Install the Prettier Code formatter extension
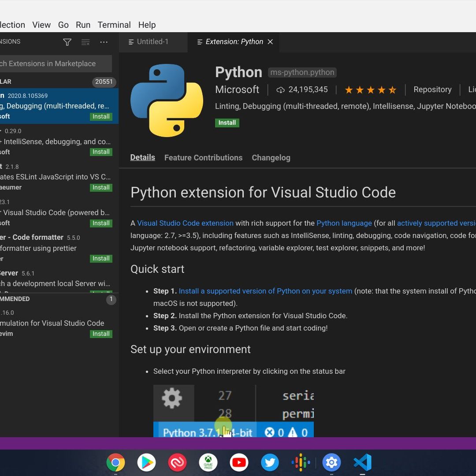Screen dimensions: 476x476 pyautogui.click(x=101, y=258)
